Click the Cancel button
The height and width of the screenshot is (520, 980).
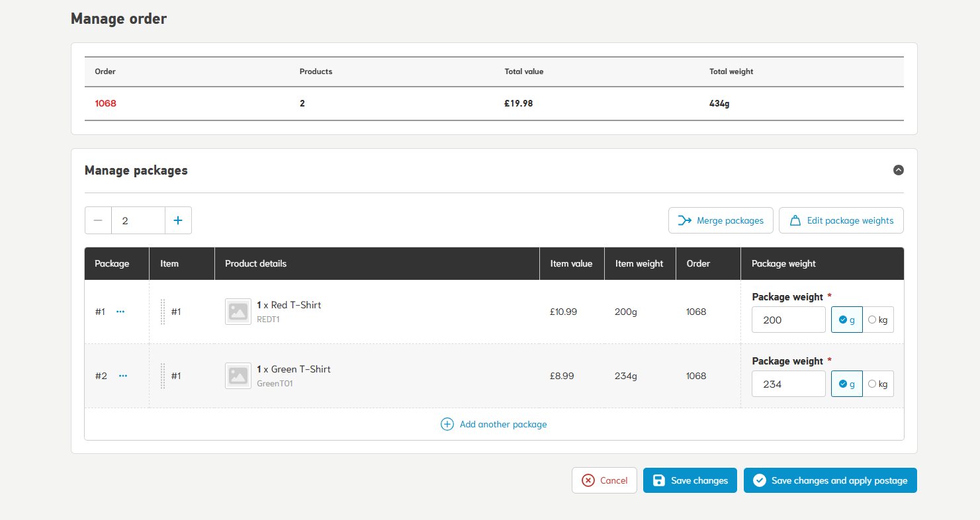(604, 480)
